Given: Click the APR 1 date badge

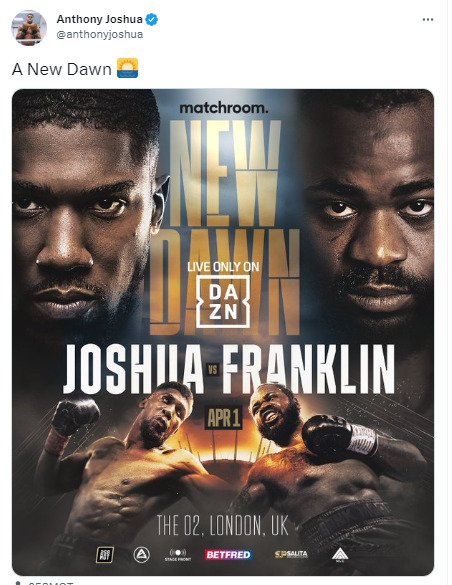Looking at the screenshot, I should click(x=223, y=417).
